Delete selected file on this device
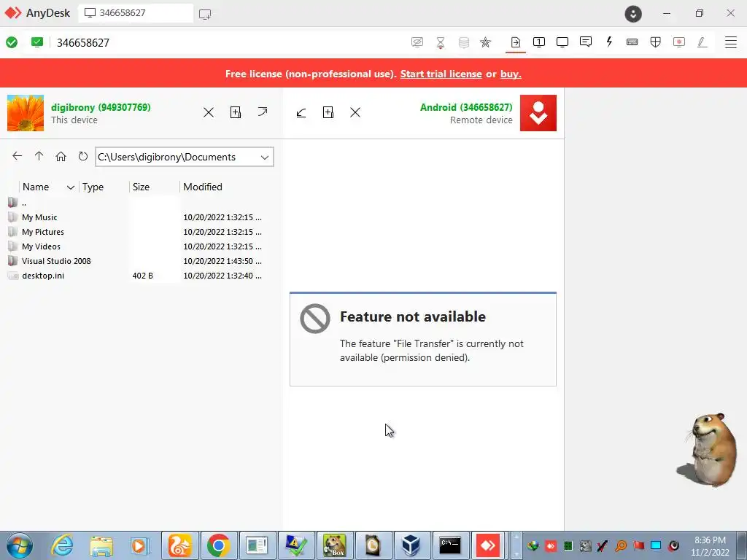This screenshot has width=747, height=560. 209,112
